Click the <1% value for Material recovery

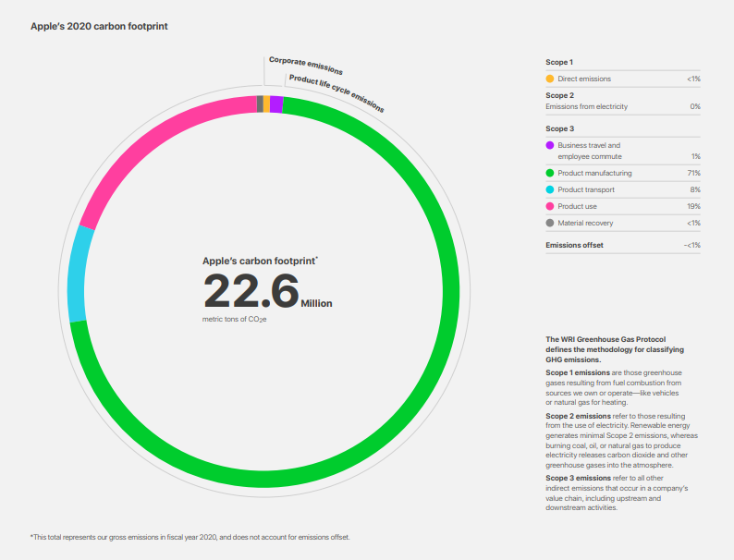click(x=693, y=223)
